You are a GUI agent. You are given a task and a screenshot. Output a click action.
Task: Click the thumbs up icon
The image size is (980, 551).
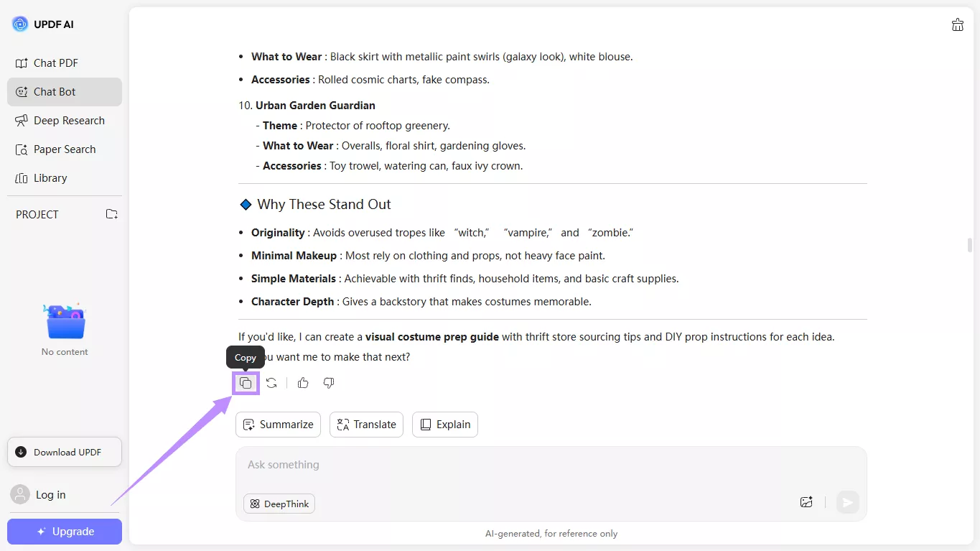[x=303, y=383]
